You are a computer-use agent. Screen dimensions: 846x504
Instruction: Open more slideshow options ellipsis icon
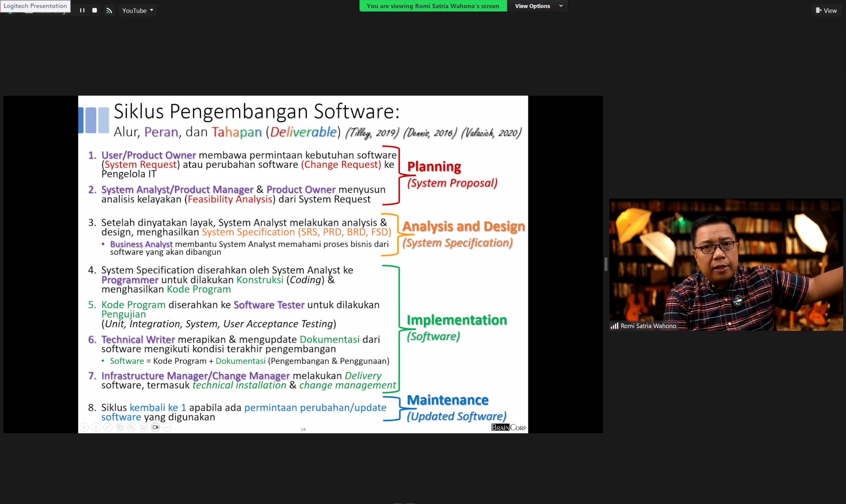pyautogui.click(x=167, y=427)
